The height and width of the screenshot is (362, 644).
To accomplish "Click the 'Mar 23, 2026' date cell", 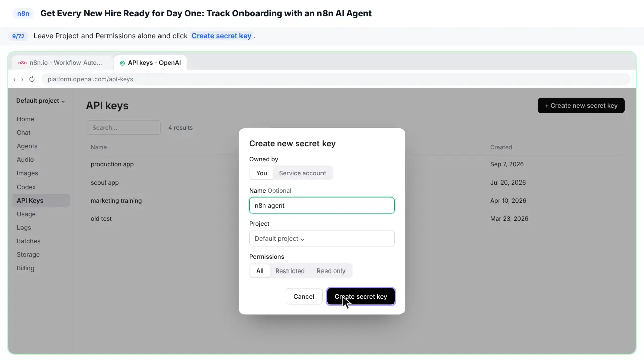I will (509, 219).
